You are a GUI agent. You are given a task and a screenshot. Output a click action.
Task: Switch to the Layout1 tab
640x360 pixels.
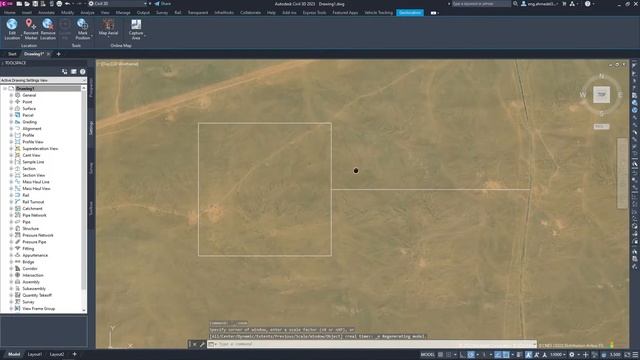pyautogui.click(x=34, y=354)
